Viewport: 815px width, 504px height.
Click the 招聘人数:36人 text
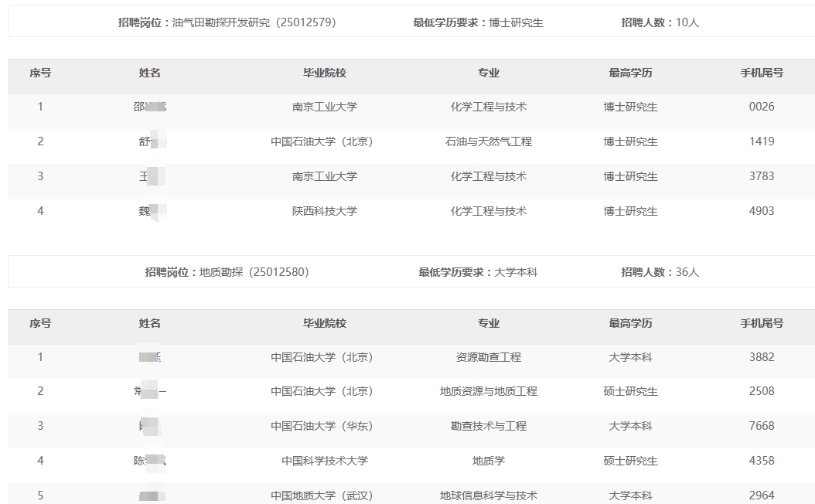pos(660,272)
